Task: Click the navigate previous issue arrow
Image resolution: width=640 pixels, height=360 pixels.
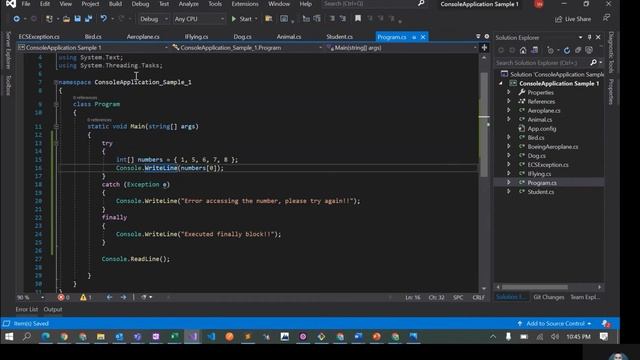Action: tap(109, 297)
